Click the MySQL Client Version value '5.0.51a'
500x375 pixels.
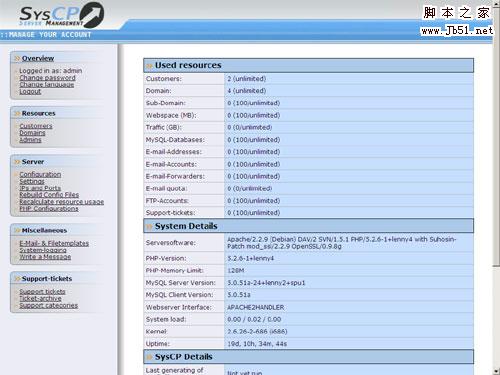coord(239,295)
